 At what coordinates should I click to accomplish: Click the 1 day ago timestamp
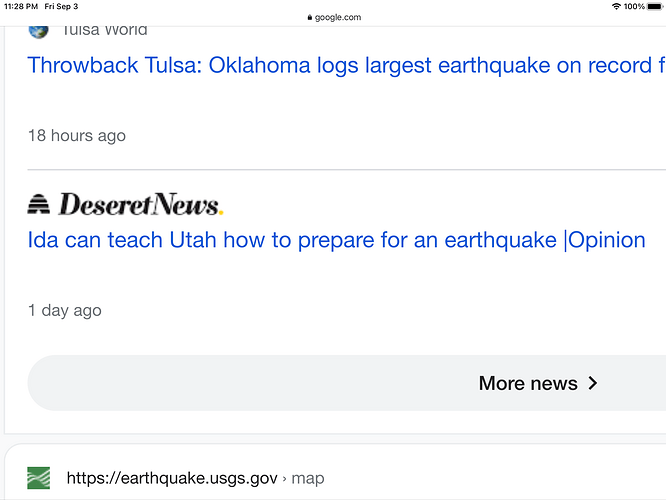click(x=65, y=311)
